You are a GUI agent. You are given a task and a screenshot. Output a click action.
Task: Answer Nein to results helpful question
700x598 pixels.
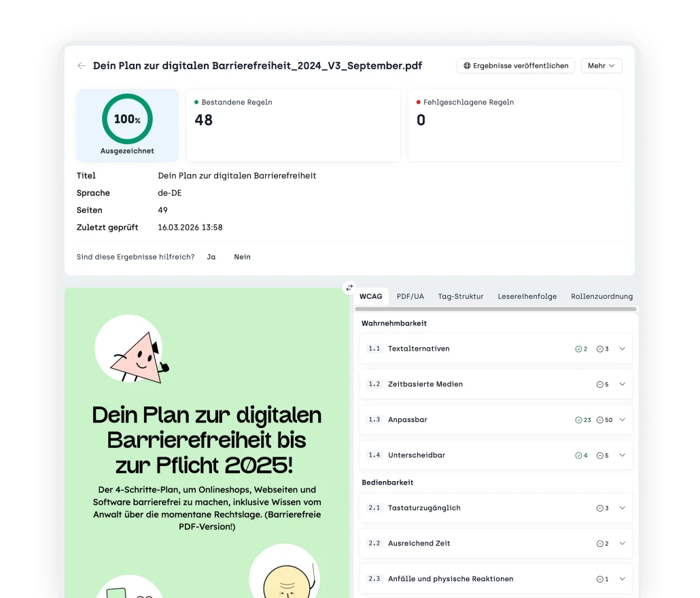point(243,257)
